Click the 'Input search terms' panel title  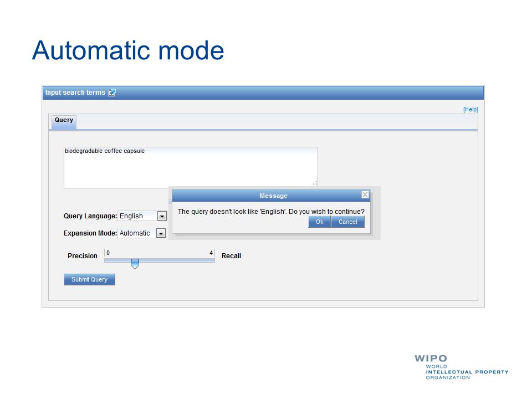[x=75, y=93]
